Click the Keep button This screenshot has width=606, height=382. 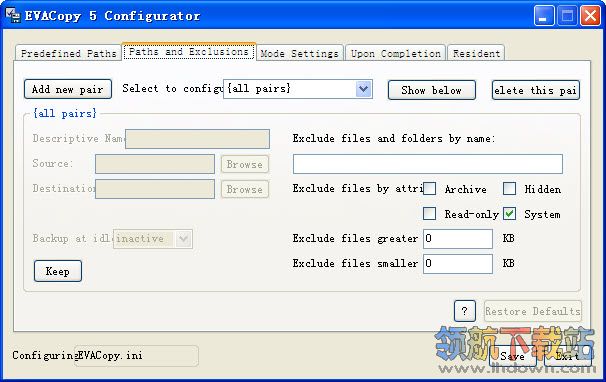coord(58,271)
